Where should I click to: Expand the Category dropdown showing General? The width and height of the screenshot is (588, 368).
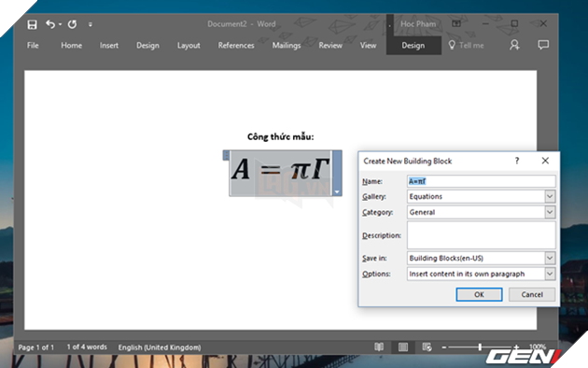[x=550, y=212]
